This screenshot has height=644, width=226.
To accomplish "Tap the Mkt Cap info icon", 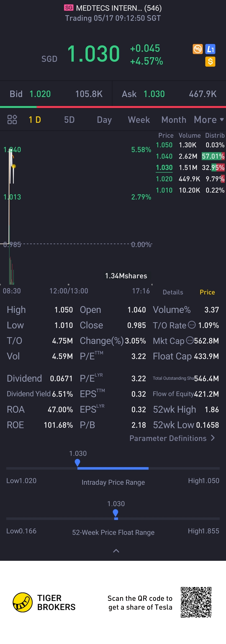I will [190, 340].
